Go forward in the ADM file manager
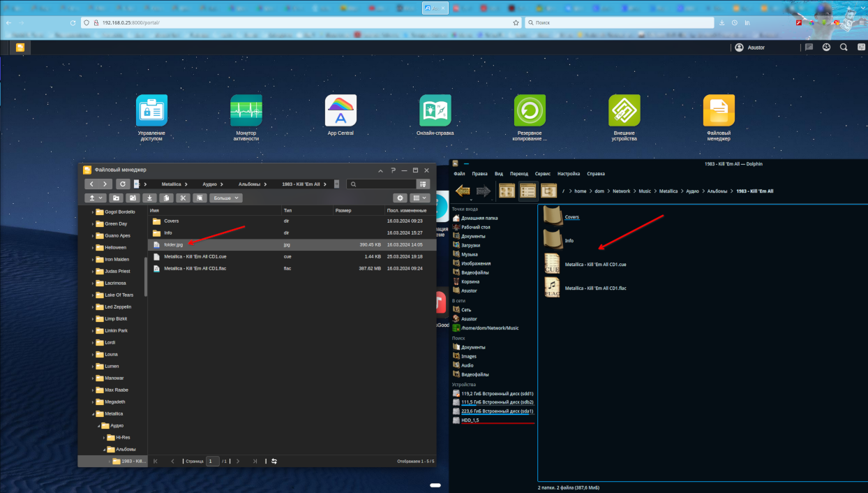 coord(105,184)
